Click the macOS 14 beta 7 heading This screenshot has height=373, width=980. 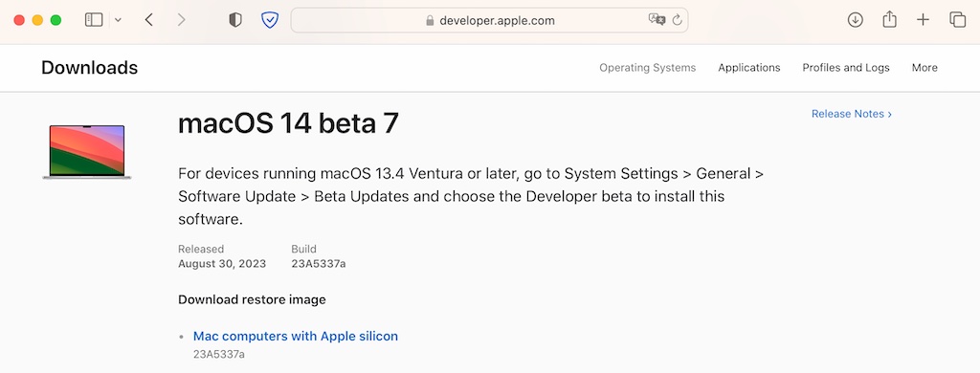(x=288, y=123)
